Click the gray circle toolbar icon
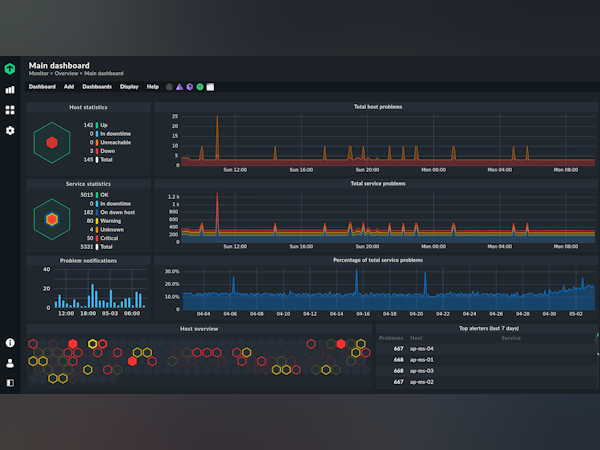600x450 pixels. pyautogui.click(x=169, y=87)
